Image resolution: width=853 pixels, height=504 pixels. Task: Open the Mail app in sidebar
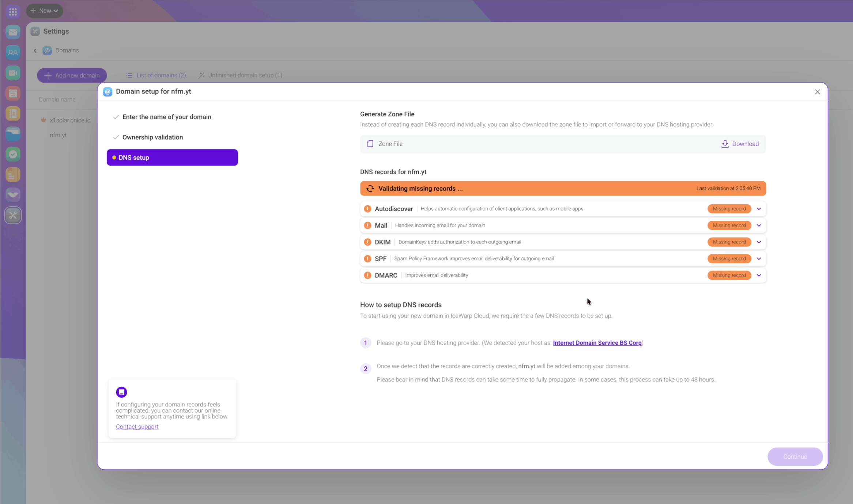coord(13,33)
